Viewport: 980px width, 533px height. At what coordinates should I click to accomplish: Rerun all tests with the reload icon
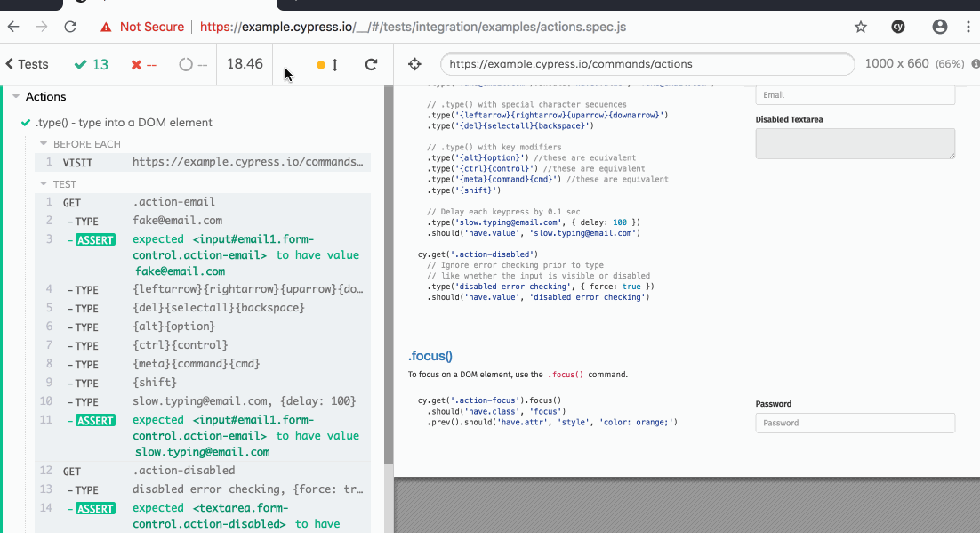pyautogui.click(x=371, y=64)
